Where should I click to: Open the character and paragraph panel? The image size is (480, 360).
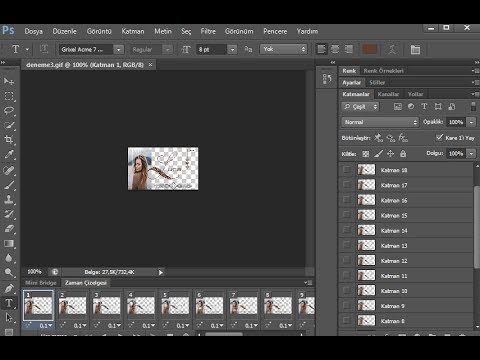(x=415, y=50)
